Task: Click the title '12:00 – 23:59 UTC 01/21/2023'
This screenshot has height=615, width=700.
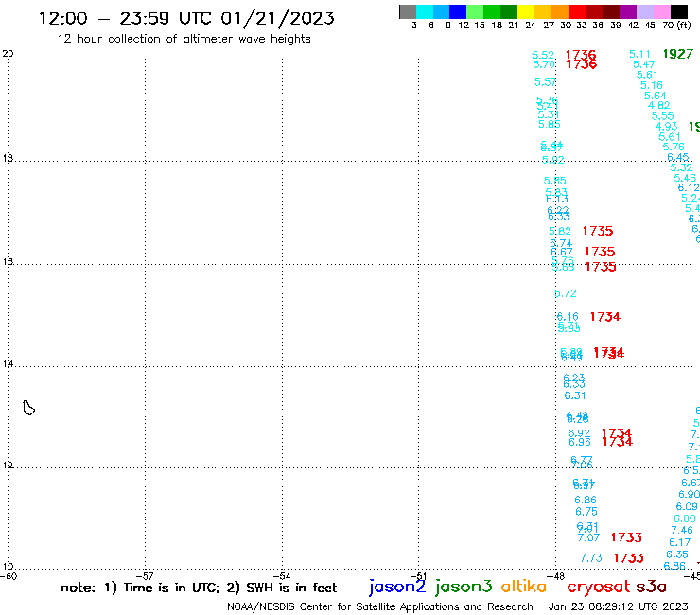Action: click(x=186, y=18)
